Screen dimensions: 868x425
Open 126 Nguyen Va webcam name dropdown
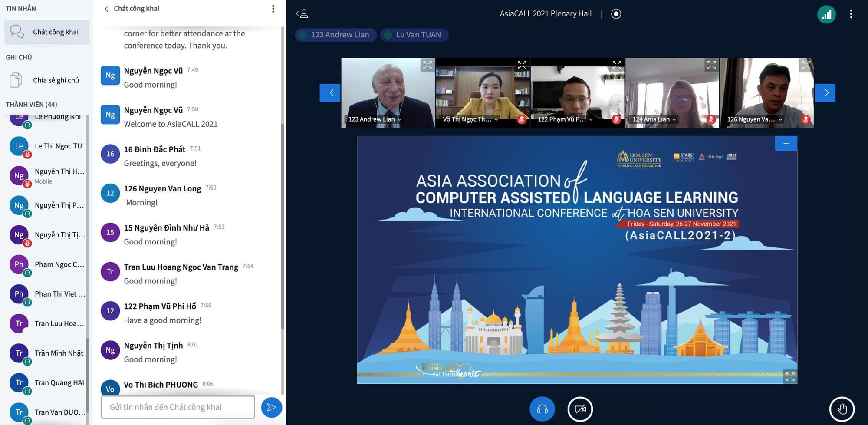point(755,119)
